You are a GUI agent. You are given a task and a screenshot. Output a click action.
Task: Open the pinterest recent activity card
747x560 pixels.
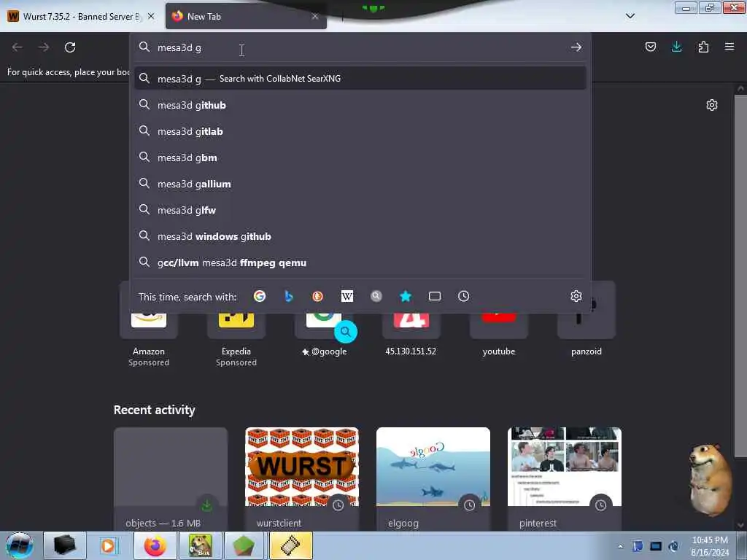[x=565, y=478]
